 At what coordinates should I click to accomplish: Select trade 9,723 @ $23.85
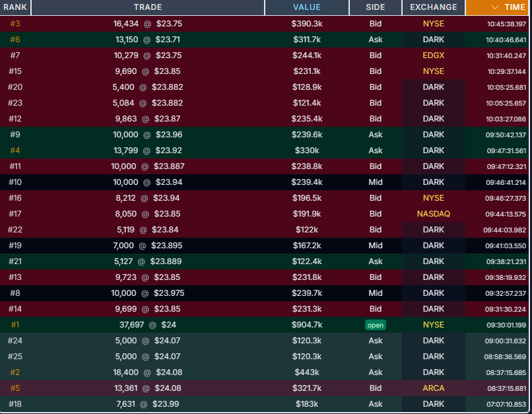tap(148, 277)
